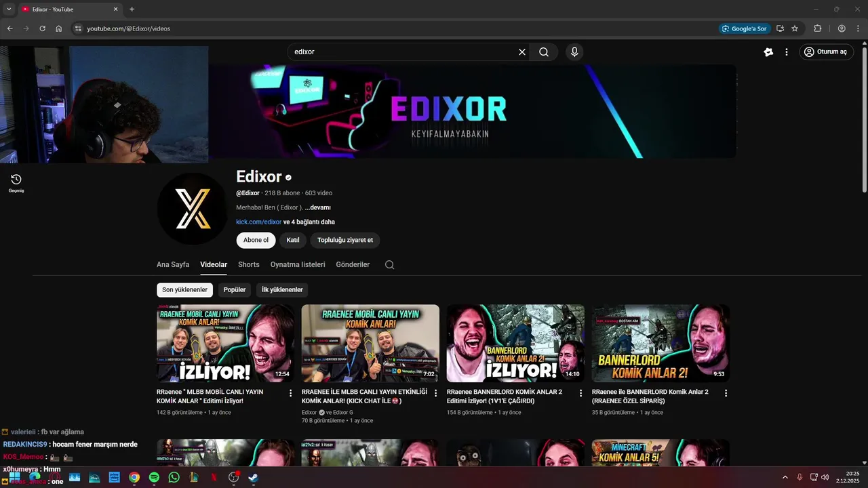This screenshot has width=868, height=488.
Task: Open OBS Studio from the taskbar
Action: (x=233, y=477)
